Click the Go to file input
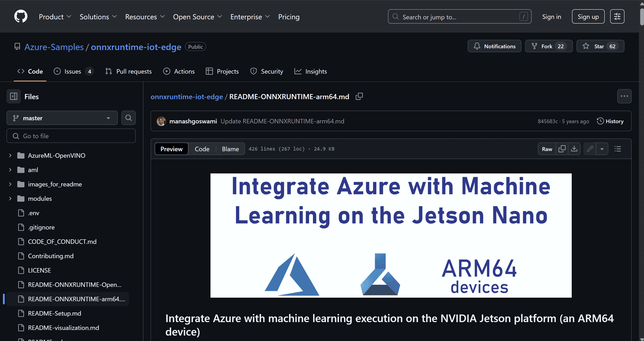Viewport: 644px width, 341px height. pyautogui.click(x=71, y=136)
